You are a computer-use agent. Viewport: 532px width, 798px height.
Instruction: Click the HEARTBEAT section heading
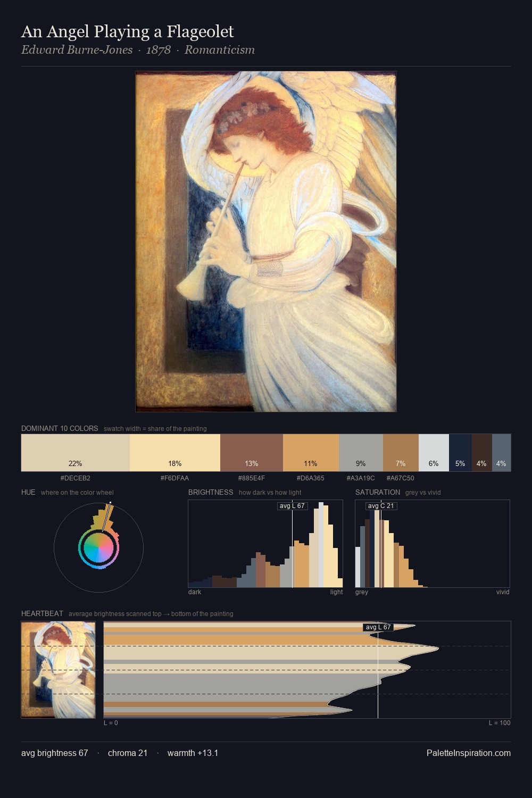click(42, 613)
